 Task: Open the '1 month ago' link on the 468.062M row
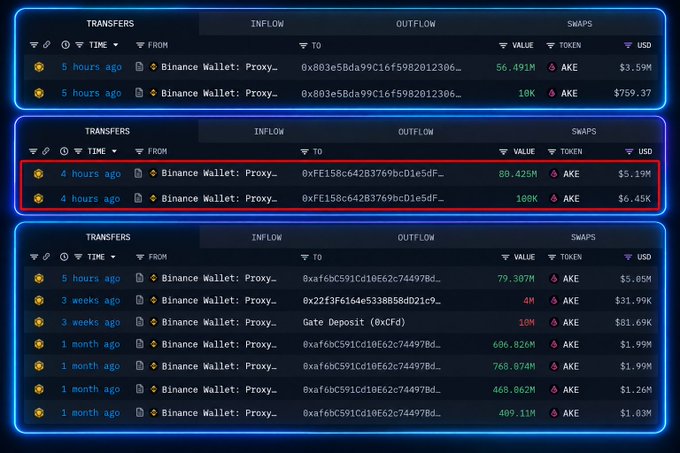coord(91,389)
